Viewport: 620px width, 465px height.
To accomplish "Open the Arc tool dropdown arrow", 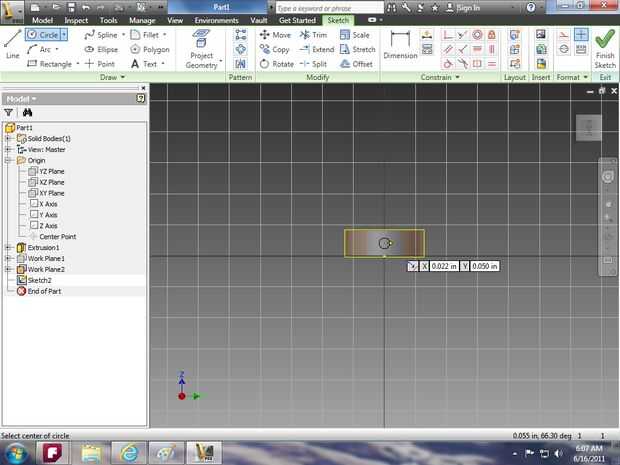I will [57, 49].
